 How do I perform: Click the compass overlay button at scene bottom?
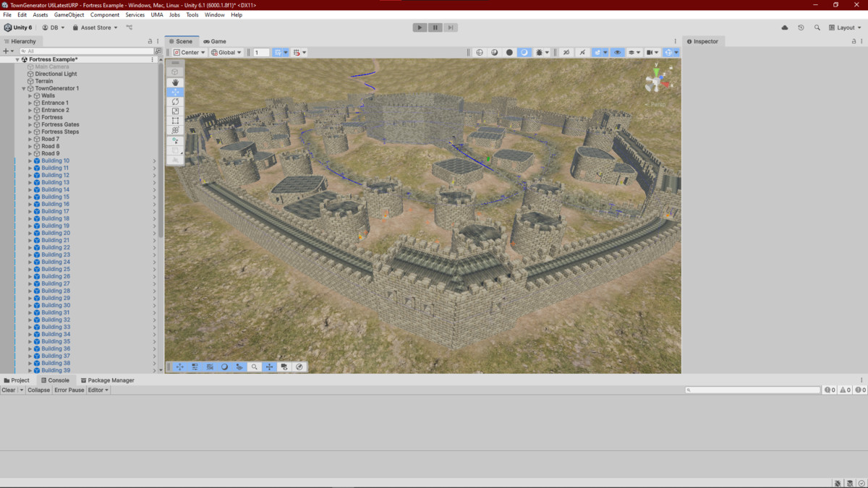[x=299, y=367]
